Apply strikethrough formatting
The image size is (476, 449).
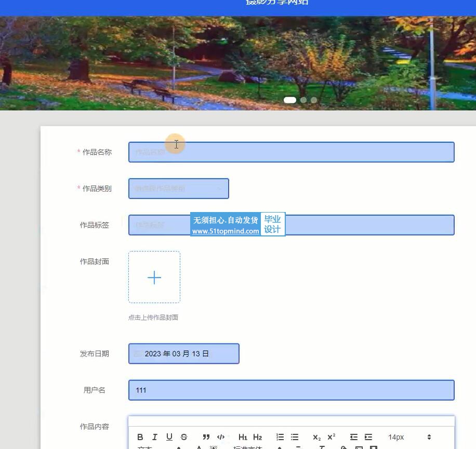[x=184, y=437]
